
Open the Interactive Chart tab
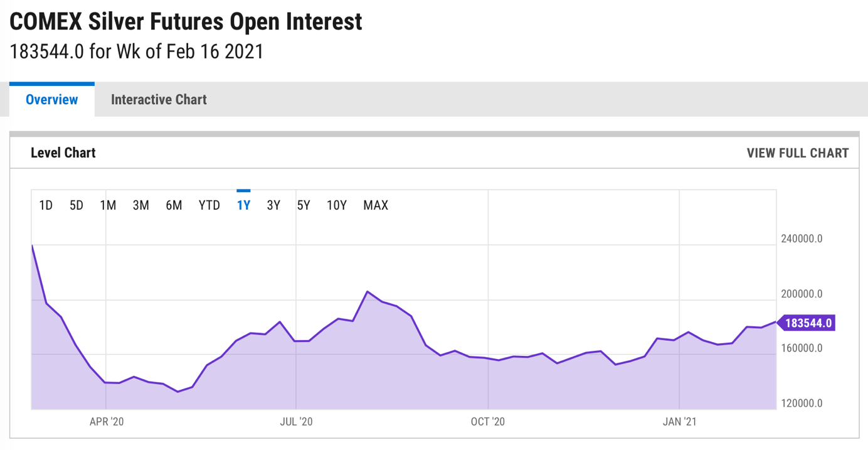click(x=159, y=99)
